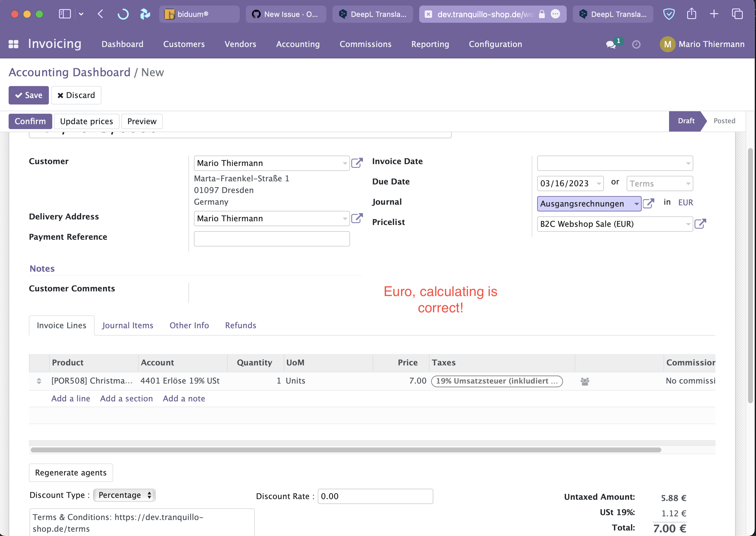Toggle the browser sidebar icon
The width and height of the screenshot is (756, 536).
(65, 14)
